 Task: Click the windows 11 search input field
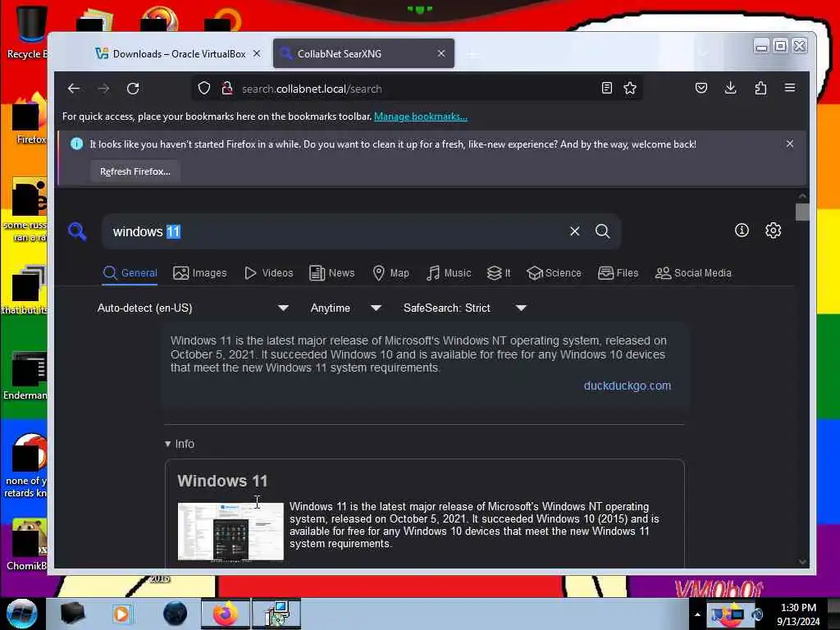[335, 231]
